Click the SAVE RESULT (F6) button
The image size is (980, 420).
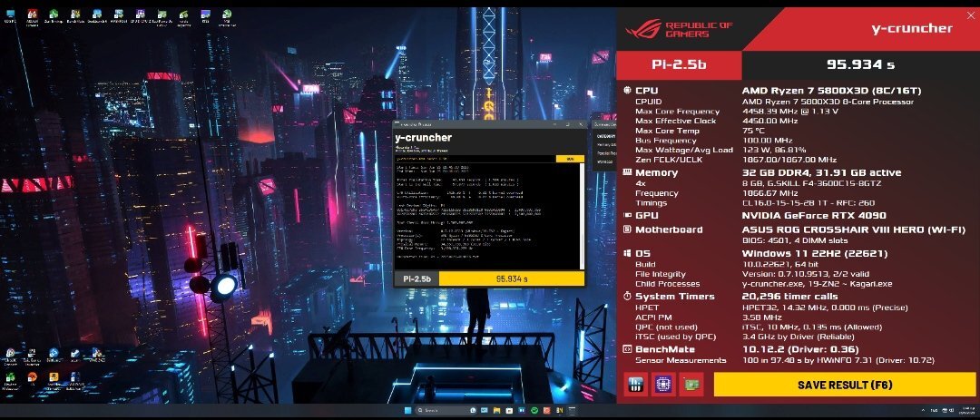click(845, 385)
